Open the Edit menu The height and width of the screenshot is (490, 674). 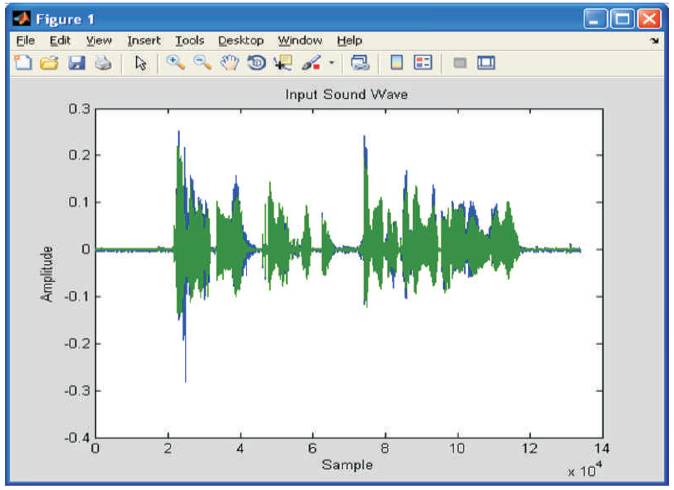point(60,40)
